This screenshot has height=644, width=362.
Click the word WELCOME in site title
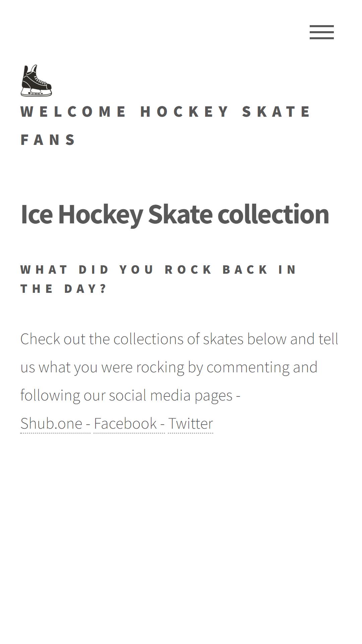click(x=73, y=111)
